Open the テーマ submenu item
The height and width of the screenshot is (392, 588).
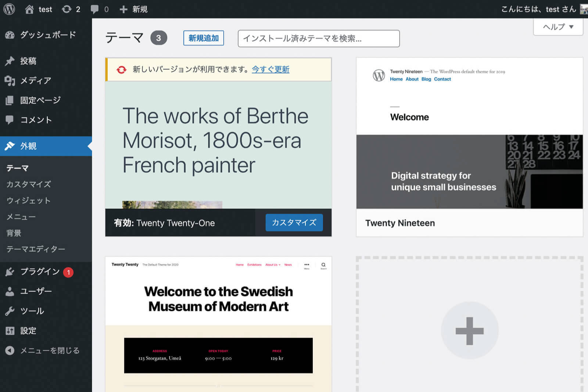[17, 168]
